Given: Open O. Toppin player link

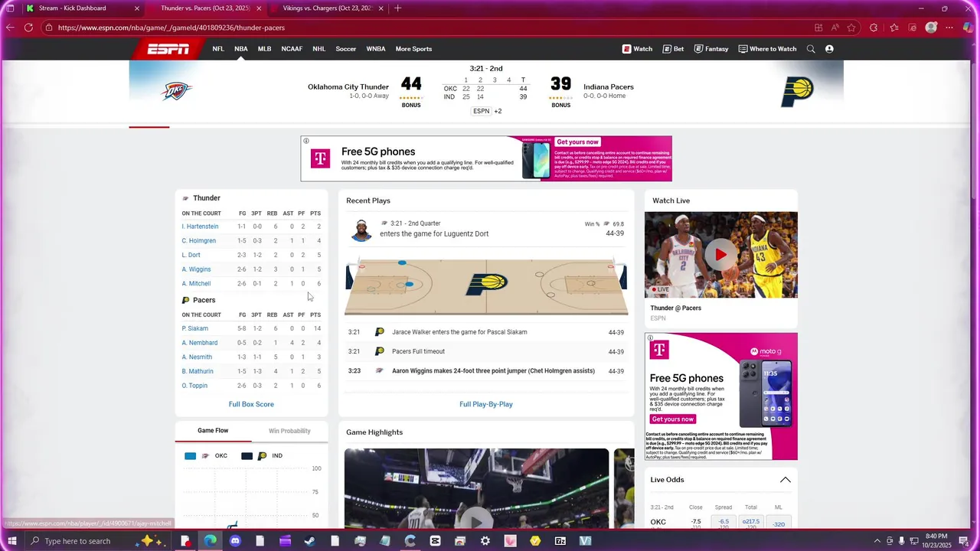Looking at the screenshot, I should (x=194, y=386).
